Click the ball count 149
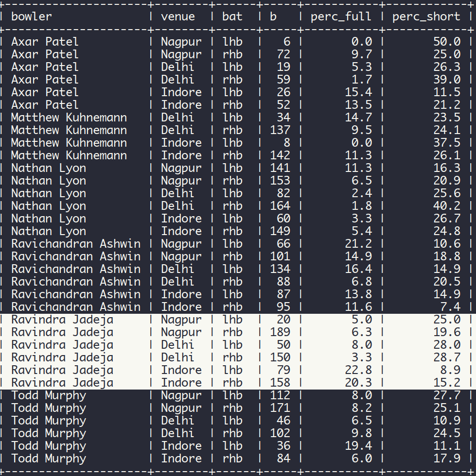Screen dimensions: 476x476 tap(280, 231)
